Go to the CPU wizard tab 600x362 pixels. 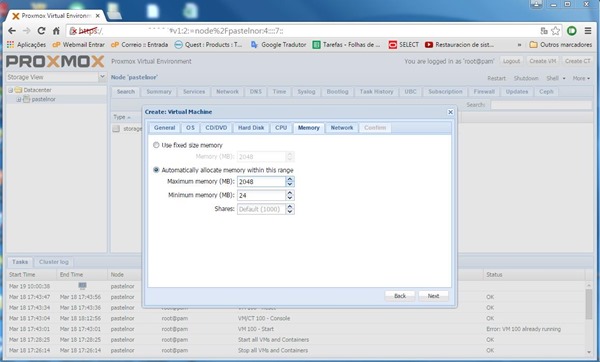click(281, 128)
